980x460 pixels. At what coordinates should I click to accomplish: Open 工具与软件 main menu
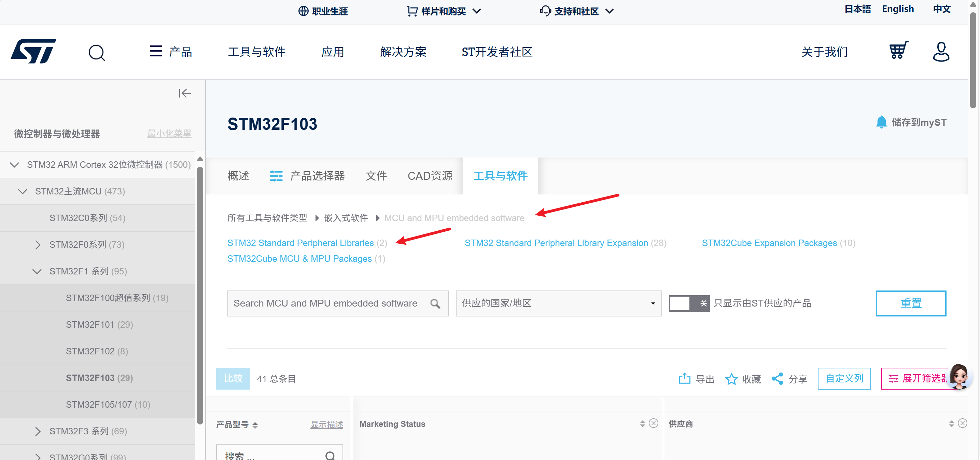coord(257,51)
